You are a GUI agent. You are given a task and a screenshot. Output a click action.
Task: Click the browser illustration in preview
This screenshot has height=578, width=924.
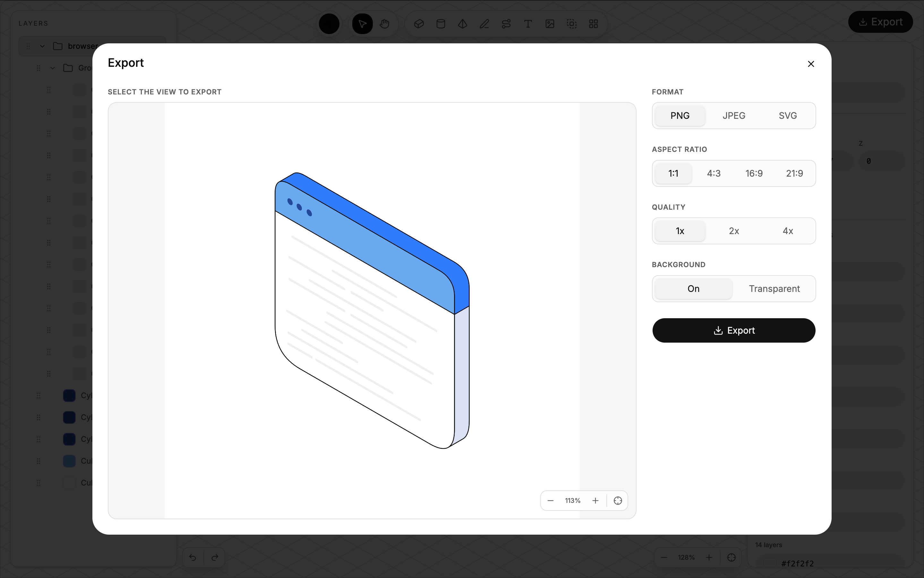click(x=372, y=311)
